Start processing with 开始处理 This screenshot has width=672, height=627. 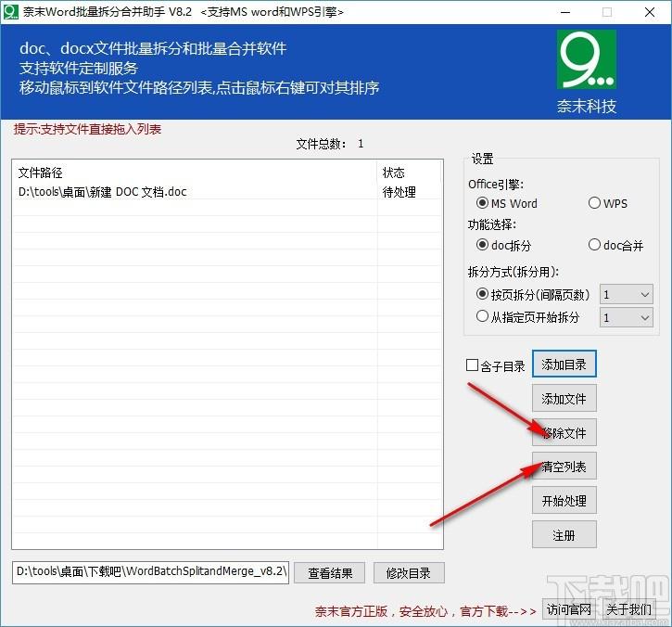tap(564, 501)
